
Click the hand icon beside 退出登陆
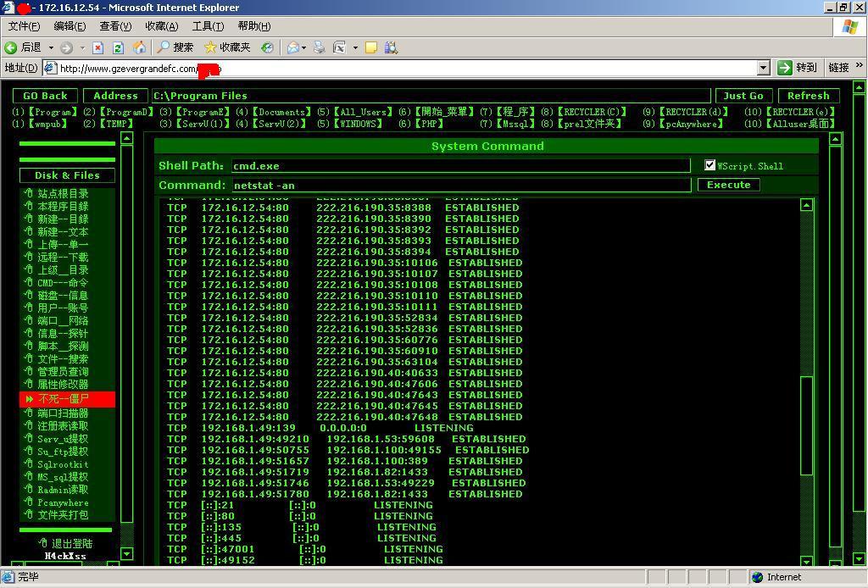[x=43, y=542]
